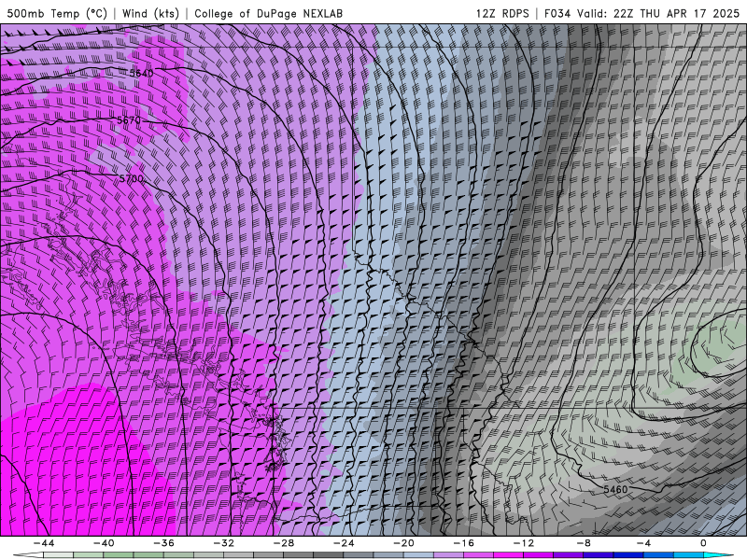The width and height of the screenshot is (747, 560).
Task: Click the -4 colorbar tick label
Action: (x=643, y=543)
